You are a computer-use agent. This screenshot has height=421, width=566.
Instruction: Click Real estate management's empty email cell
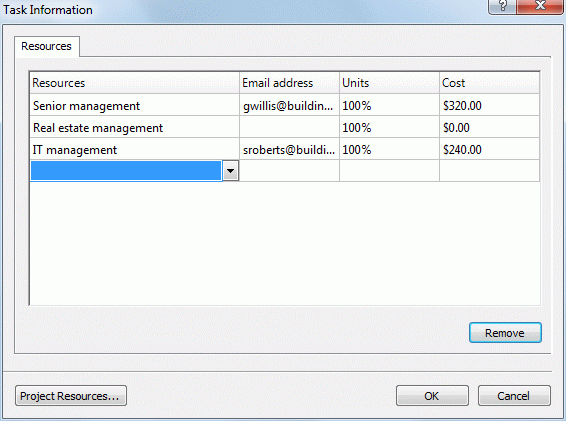point(289,127)
